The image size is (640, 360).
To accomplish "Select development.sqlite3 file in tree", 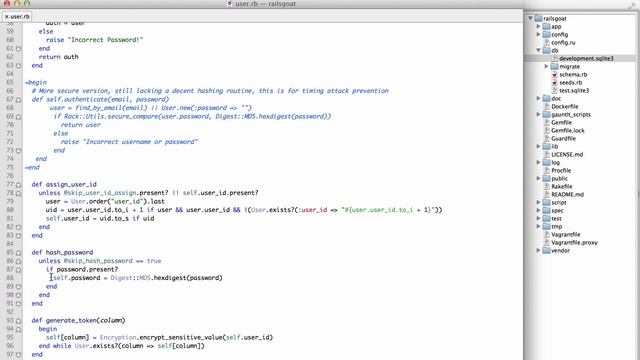I will click(586, 58).
